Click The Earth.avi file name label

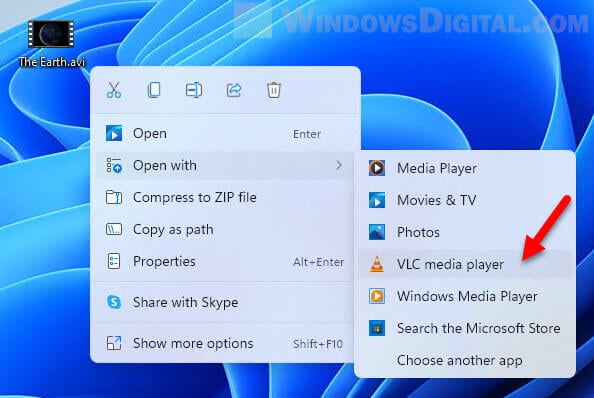52,62
